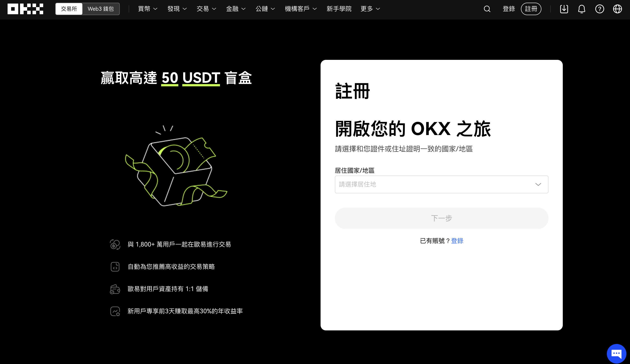Viewport: 630px width, 364px height.
Task: Click the 下一步 button
Action: 441,218
